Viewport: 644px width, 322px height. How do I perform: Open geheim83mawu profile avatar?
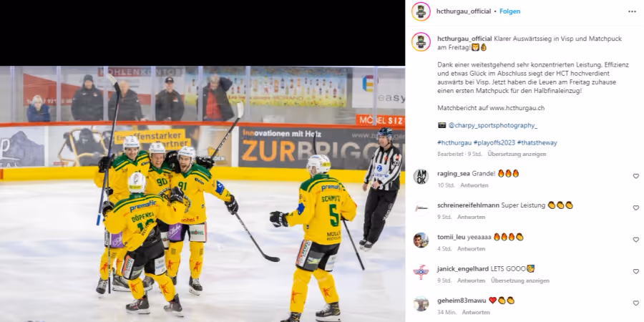pyautogui.click(x=421, y=303)
